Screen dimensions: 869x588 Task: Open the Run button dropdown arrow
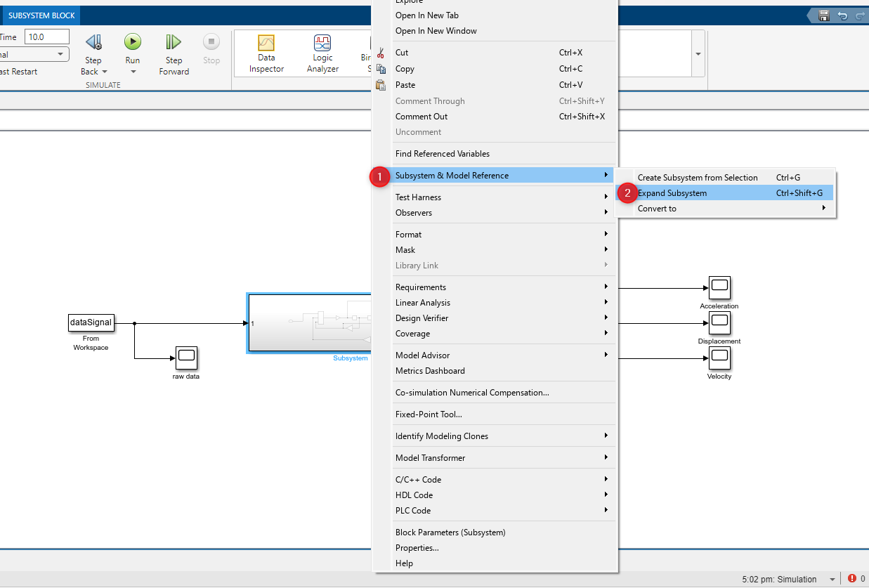pyautogui.click(x=133, y=72)
